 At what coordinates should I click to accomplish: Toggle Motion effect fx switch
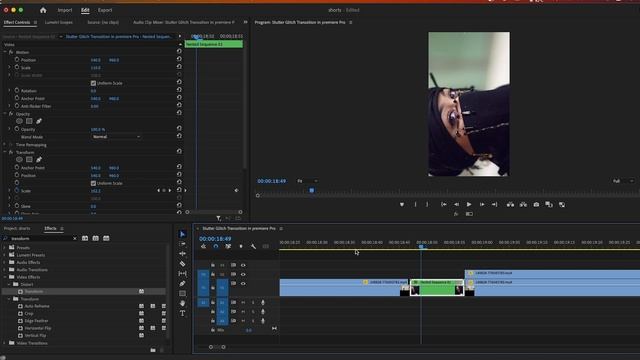(11, 52)
